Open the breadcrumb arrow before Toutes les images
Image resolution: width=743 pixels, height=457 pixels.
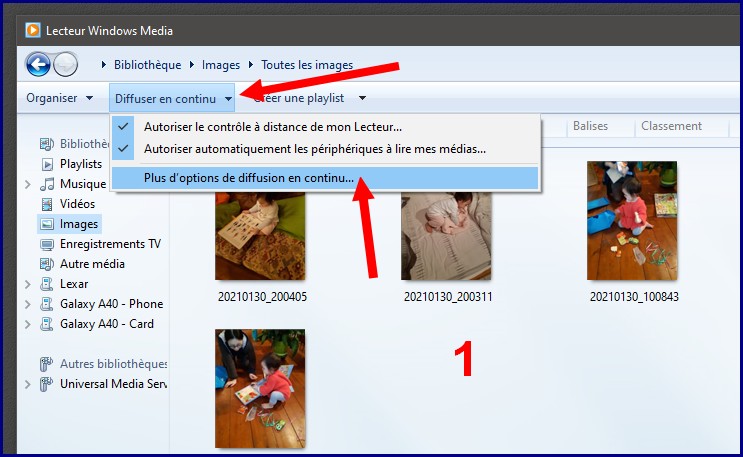pos(251,64)
